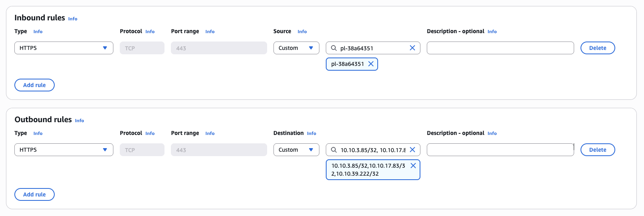This screenshot has height=216, width=644.
Task: Open the outbound rule Type dropdown
Action: 64,150
